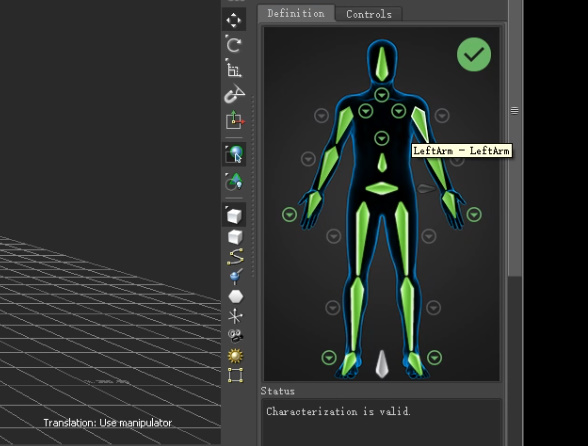This screenshot has height=446, width=588.
Task: Select the character's left hand bone
Action: (449, 204)
